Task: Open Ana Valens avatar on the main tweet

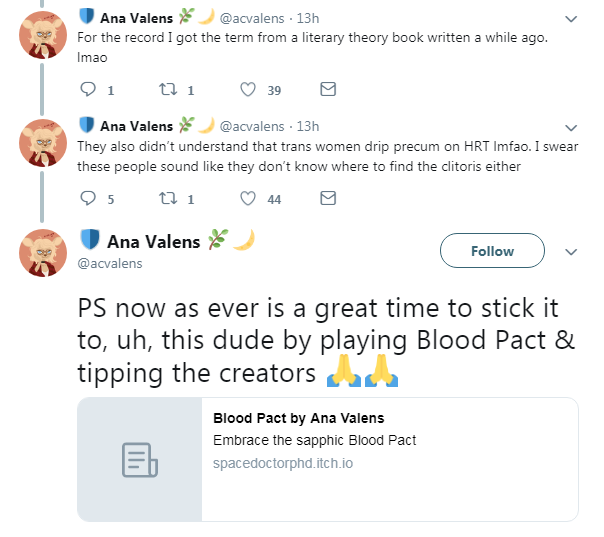Action: coord(43,253)
